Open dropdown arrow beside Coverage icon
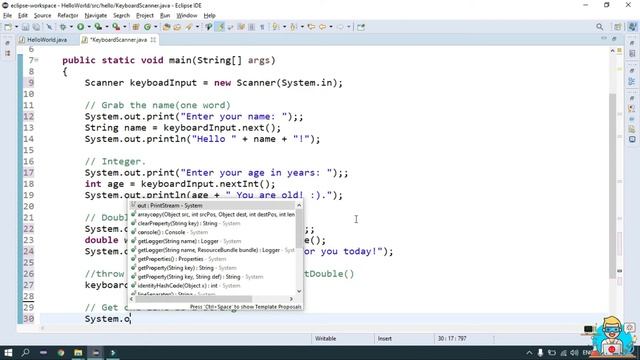640x360 pixels. pyautogui.click(x=107, y=27)
